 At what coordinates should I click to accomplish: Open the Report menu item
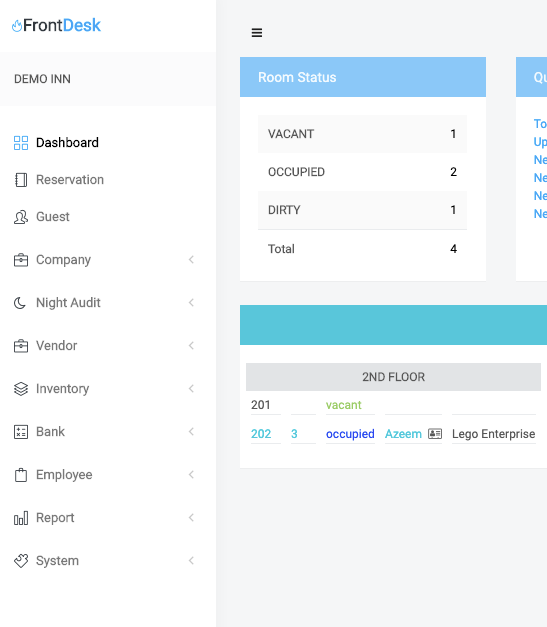pos(55,518)
